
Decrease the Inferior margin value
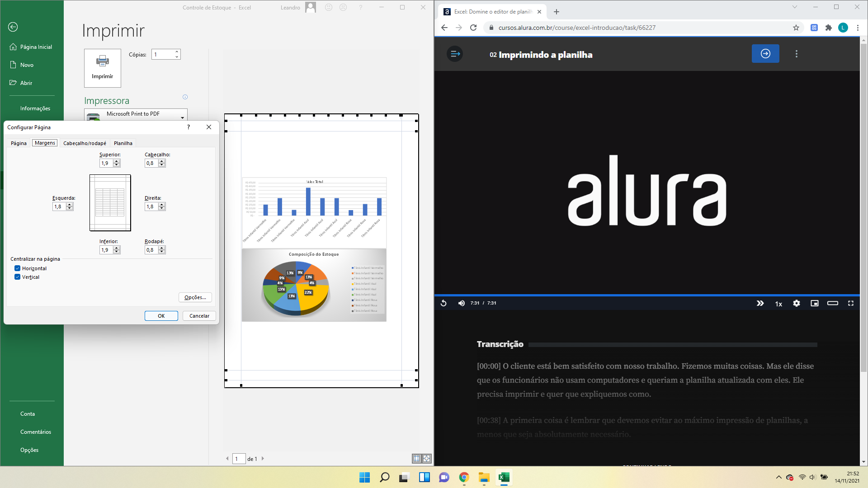point(117,252)
